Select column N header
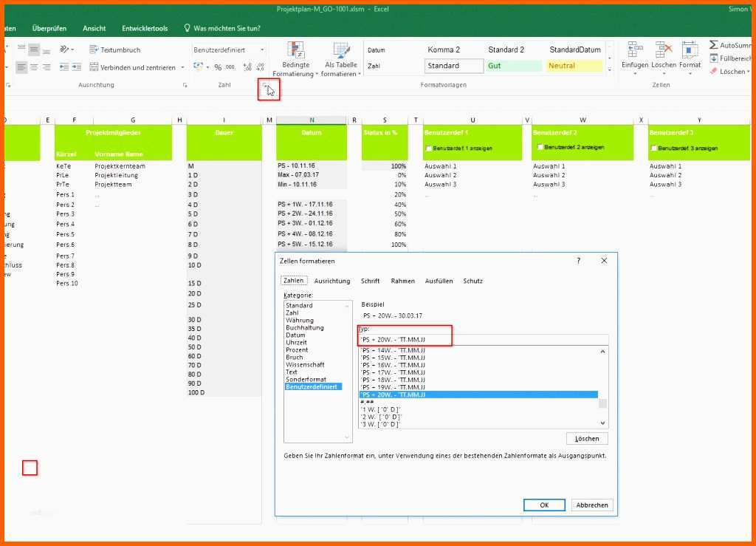 pyautogui.click(x=312, y=120)
